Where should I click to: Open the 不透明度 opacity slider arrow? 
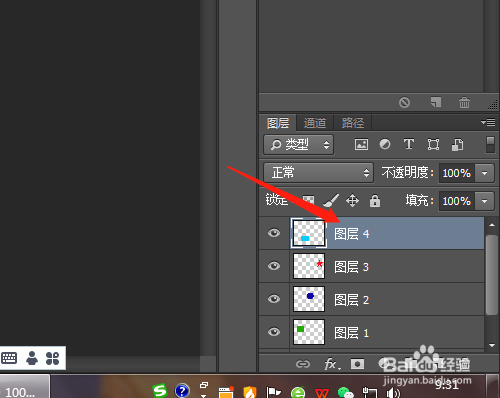(484, 173)
